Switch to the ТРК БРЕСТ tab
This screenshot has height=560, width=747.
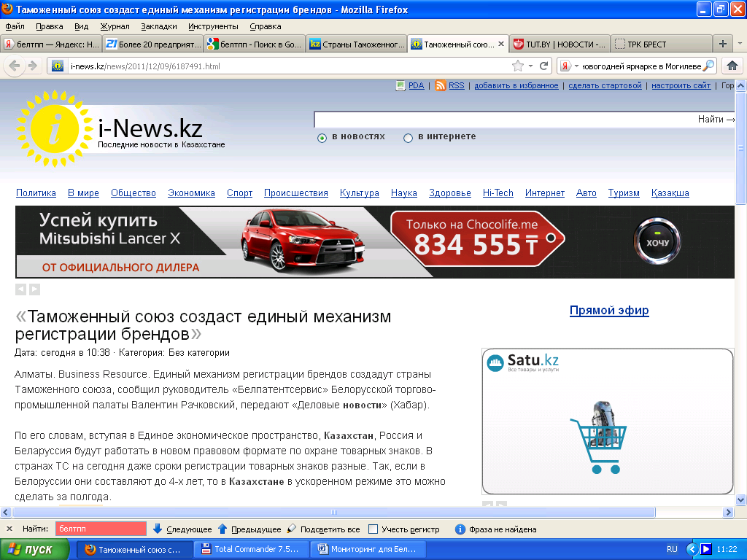pos(661,44)
